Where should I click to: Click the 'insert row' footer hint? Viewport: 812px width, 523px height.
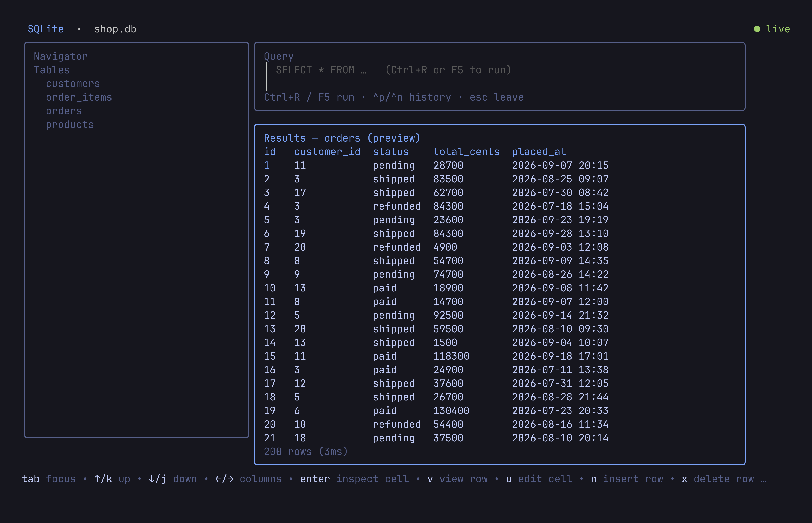[633, 479]
